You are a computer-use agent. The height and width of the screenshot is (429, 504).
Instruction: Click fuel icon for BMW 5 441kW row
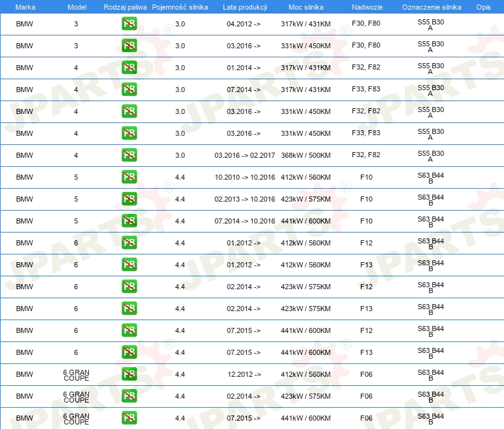[x=129, y=221]
